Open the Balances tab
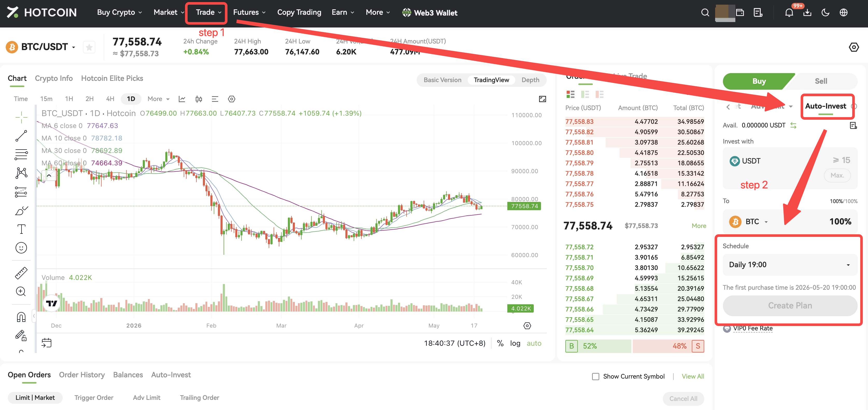This screenshot has width=868, height=410. [x=128, y=375]
